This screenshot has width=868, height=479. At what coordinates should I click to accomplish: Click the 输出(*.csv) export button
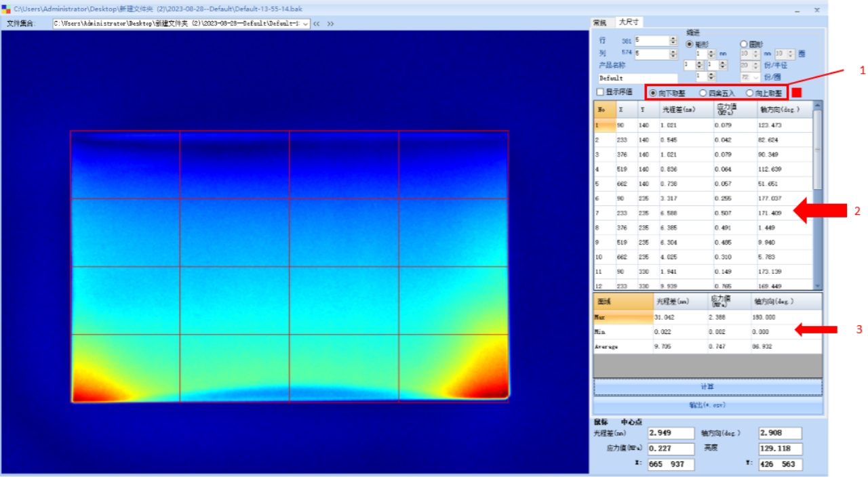[x=707, y=404]
